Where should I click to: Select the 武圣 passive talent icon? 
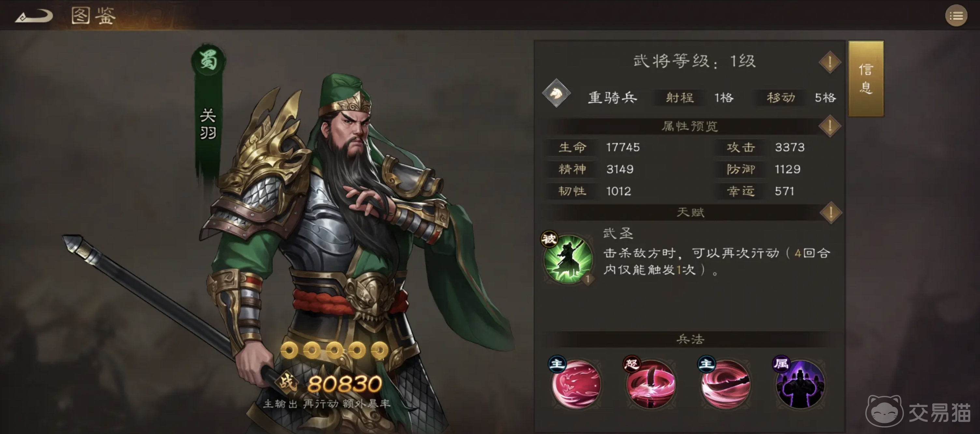click(x=568, y=258)
